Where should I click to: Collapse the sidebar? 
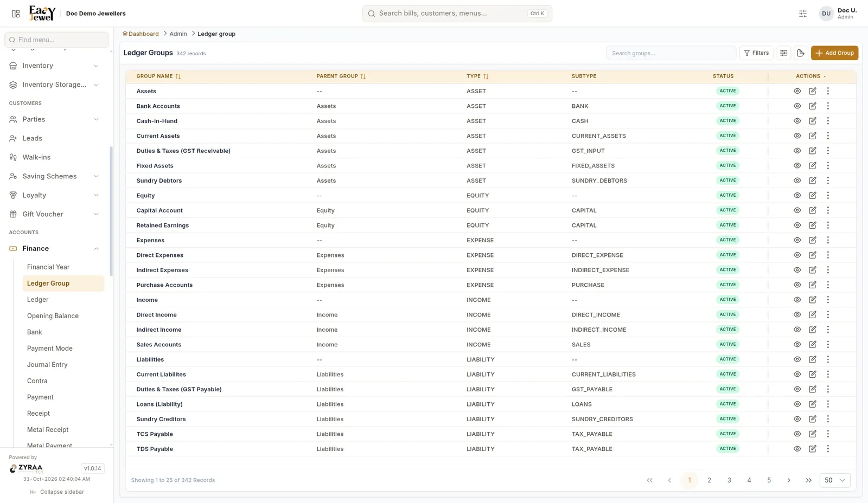pyautogui.click(x=57, y=492)
